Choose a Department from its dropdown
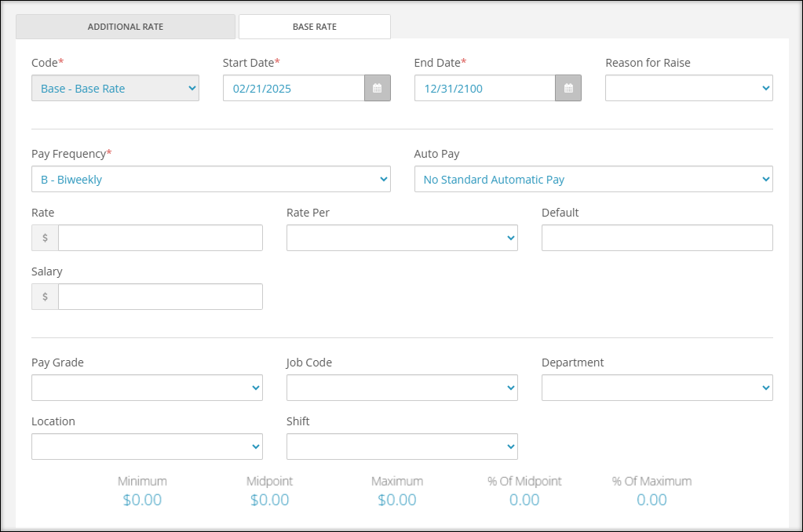The image size is (803, 532). click(x=657, y=388)
